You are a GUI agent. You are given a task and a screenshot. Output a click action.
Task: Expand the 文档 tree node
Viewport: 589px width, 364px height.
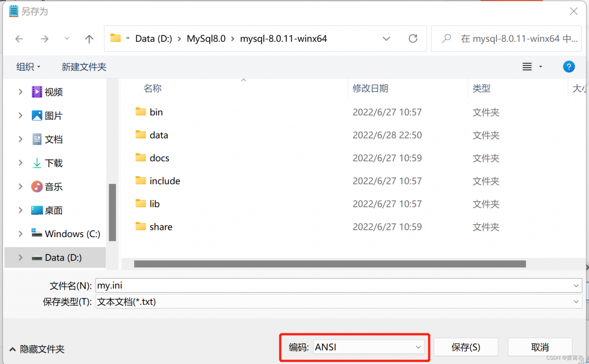pos(20,139)
